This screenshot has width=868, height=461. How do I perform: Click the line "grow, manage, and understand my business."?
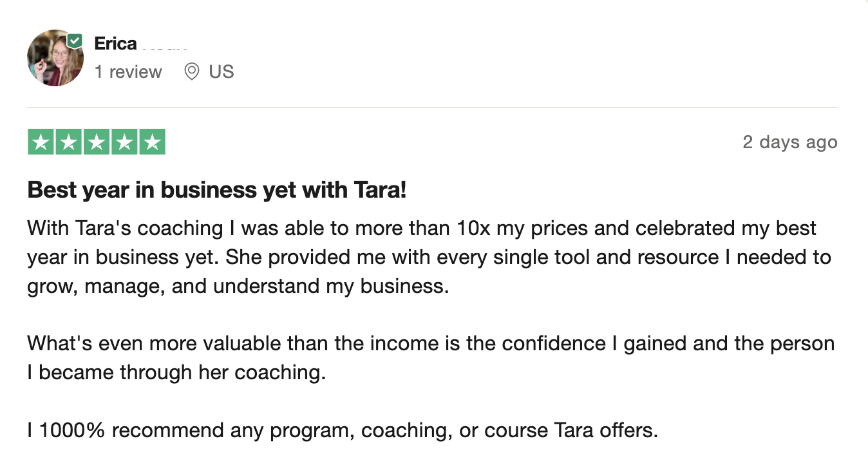click(x=238, y=286)
